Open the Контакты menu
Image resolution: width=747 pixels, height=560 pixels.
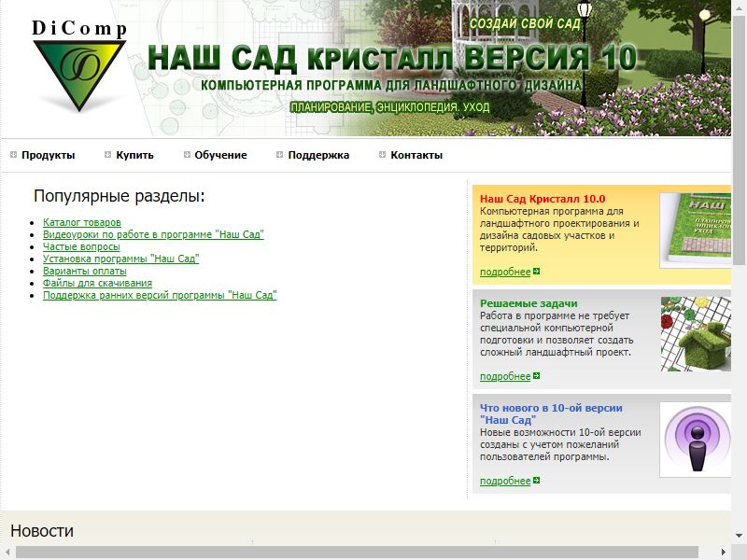pyautogui.click(x=416, y=155)
